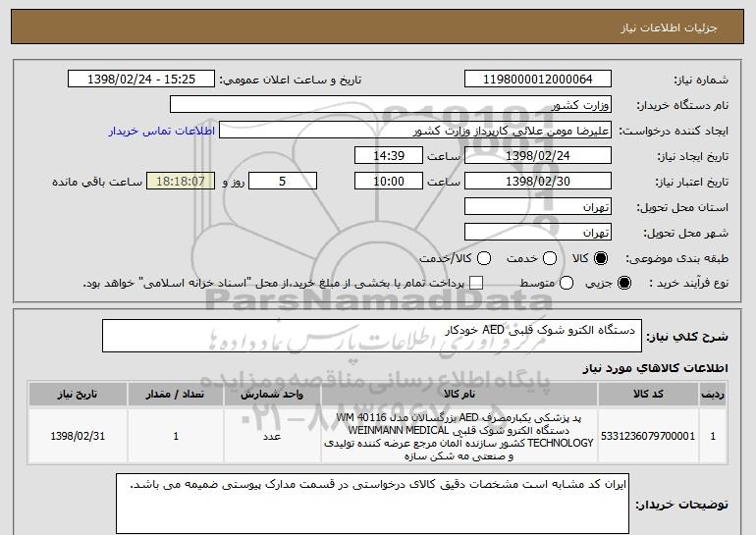
Task: Click the واحد شمارش column header
Action: click(x=272, y=395)
